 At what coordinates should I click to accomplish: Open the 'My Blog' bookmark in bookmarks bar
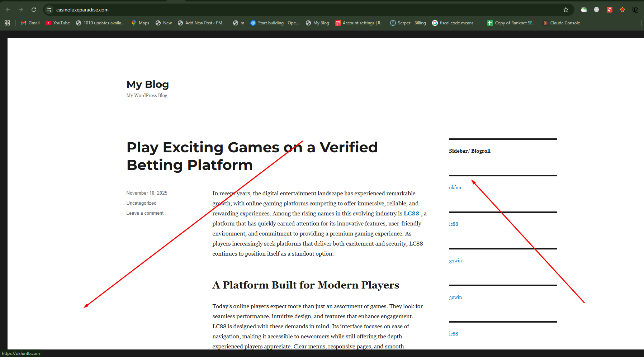point(317,23)
